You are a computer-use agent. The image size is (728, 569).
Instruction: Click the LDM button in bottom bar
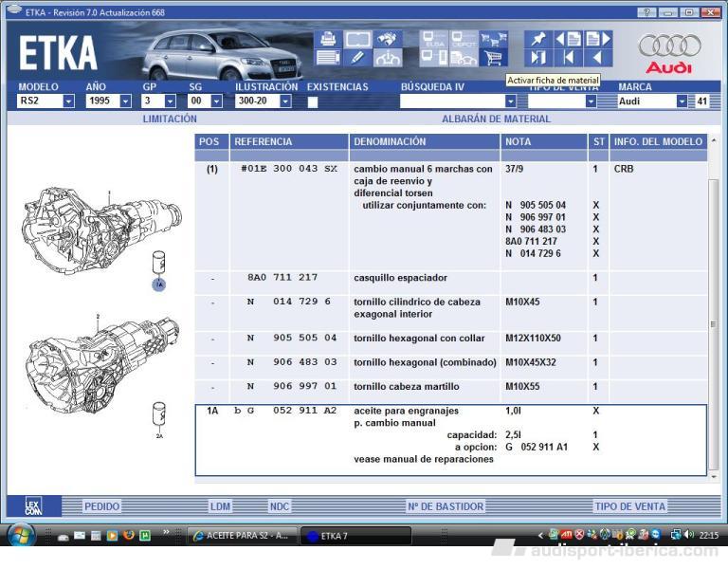click(x=220, y=506)
